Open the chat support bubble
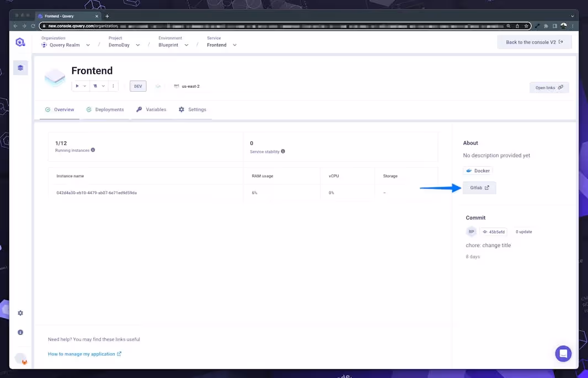Image resolution: width=588 pixels, height=378 pixels. click(x=563, y=354)
